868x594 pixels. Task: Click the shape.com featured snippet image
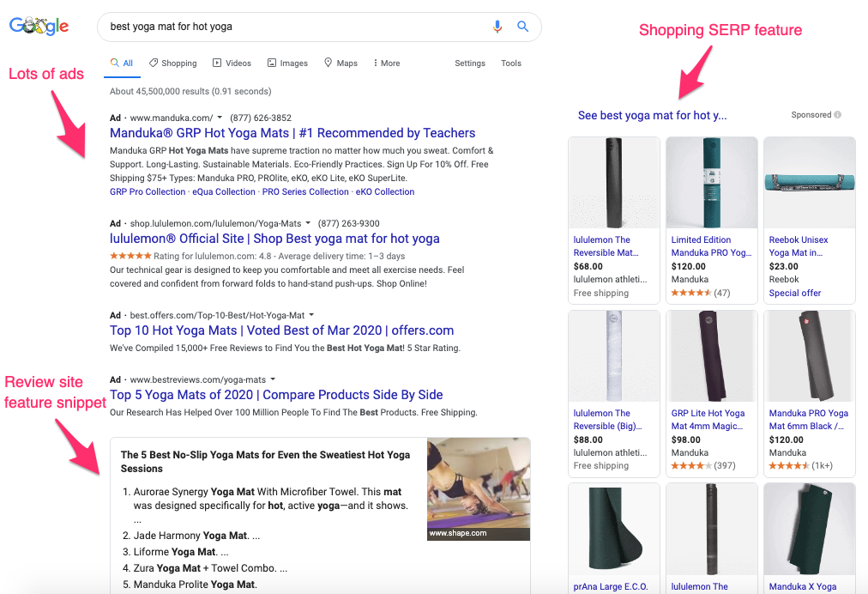(479, 489)
